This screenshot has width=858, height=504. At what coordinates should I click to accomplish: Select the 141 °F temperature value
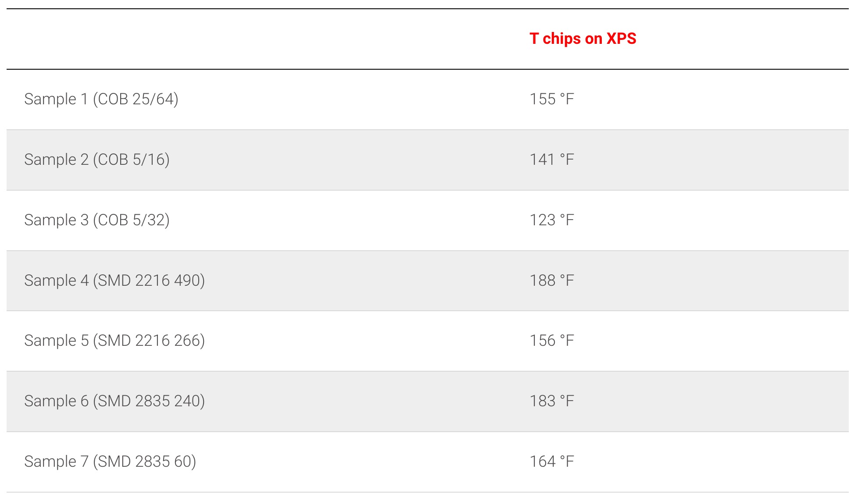click(551, 160)
